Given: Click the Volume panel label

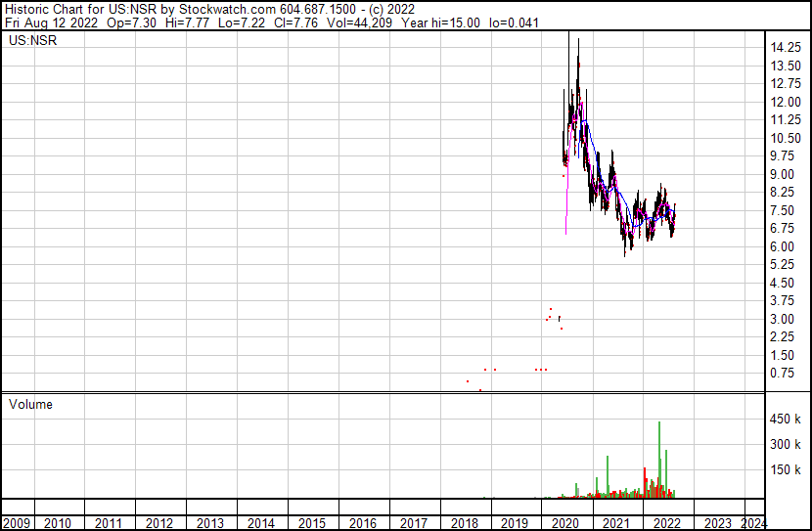Looking at the screenshot, I should [x=30, y=404].
